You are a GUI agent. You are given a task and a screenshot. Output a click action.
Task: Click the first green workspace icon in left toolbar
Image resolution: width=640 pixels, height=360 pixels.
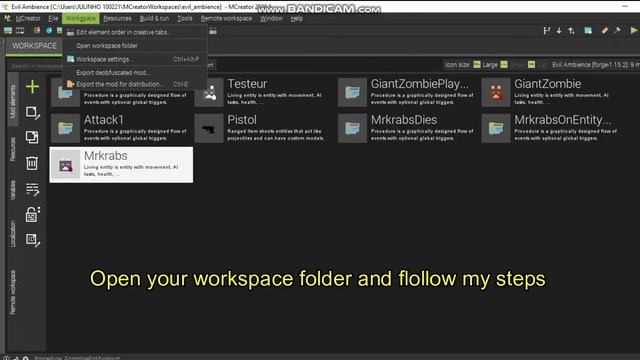click(8, 31)
